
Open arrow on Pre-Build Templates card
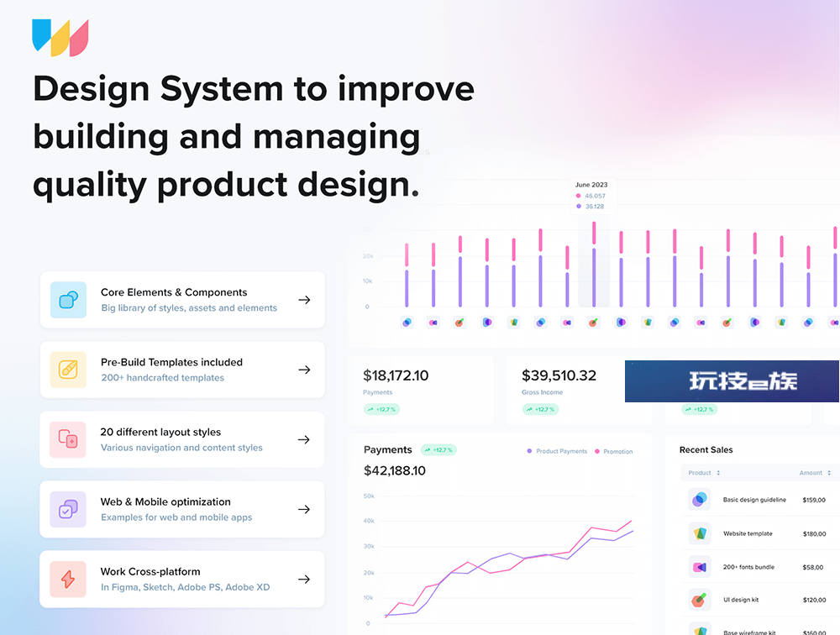pyautogui.click(x=304, y=370)
